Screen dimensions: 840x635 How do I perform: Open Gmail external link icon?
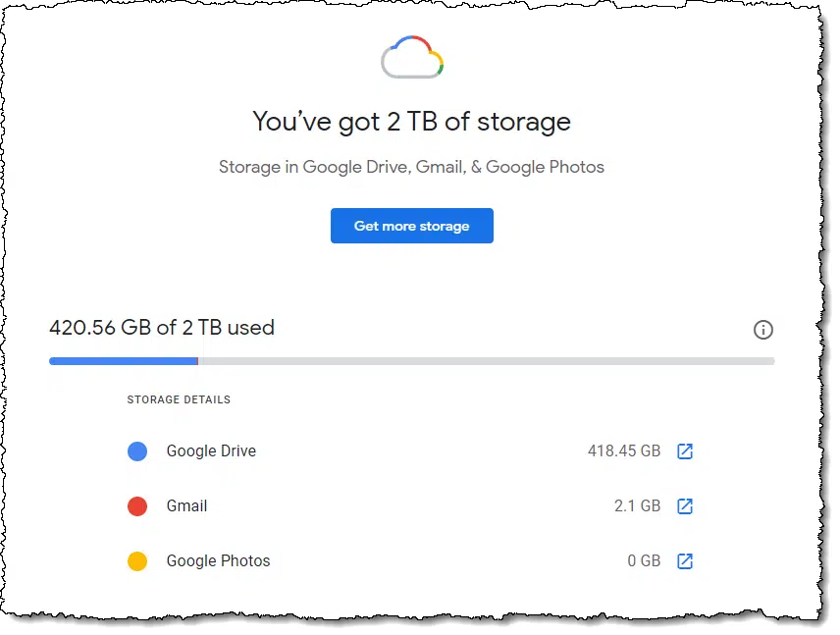(x=685, y=505)
